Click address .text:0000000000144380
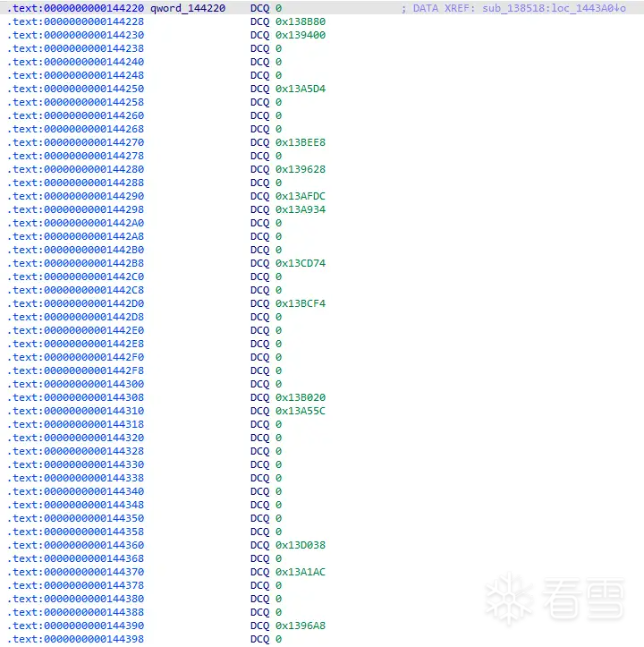 click(75, 599)
